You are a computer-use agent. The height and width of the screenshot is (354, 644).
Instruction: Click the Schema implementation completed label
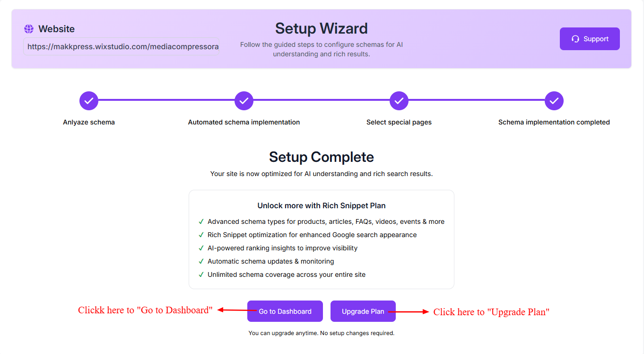point(554,122)
